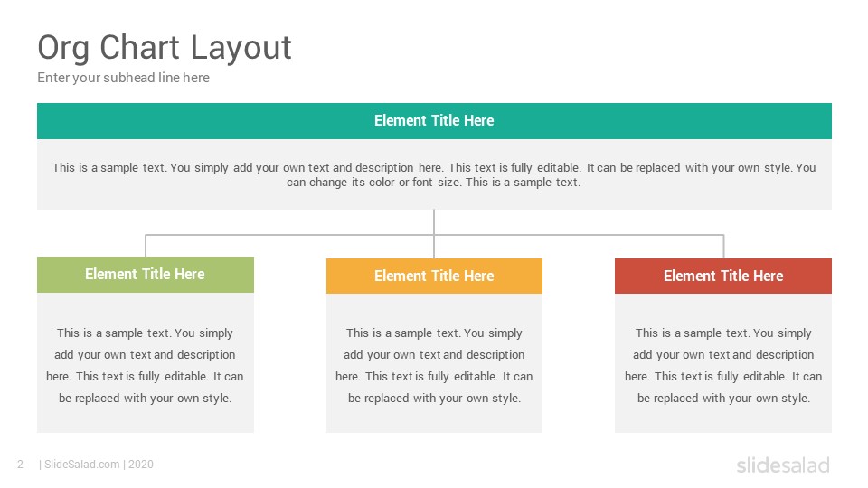Select the sample text under the orange header

pos(434,366)
